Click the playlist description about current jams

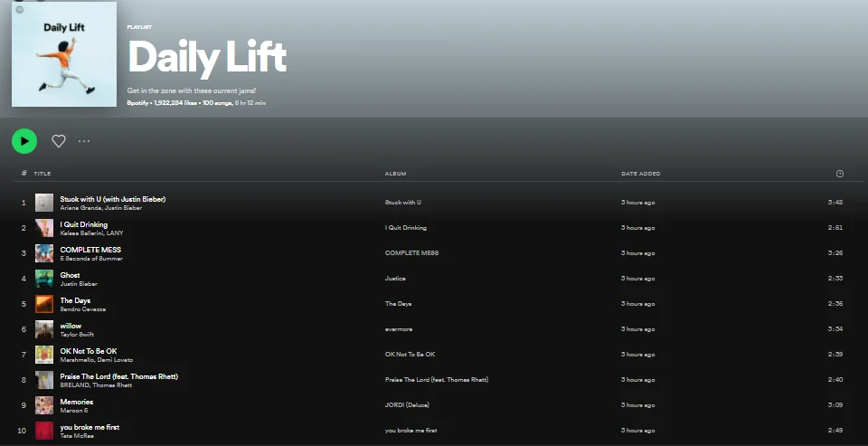pyautogui.click(x=192, y=90)
